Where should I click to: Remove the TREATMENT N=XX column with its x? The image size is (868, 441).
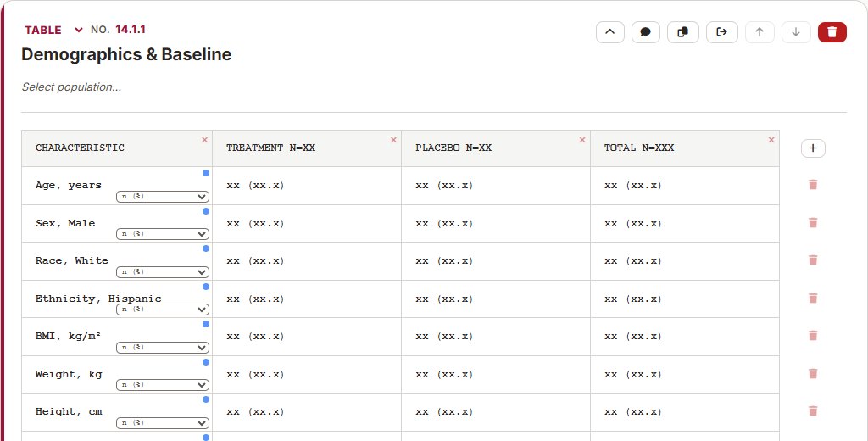coord(393,140)
